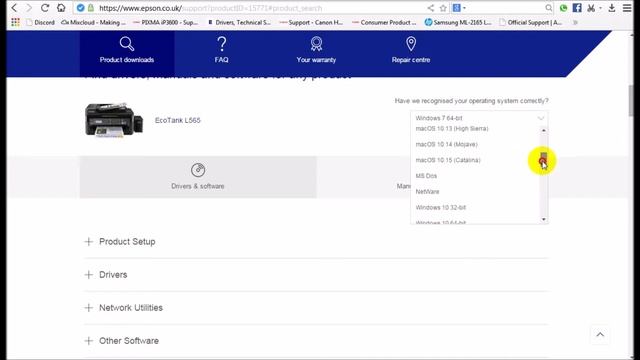Click the EcoTank L565 printer image
This screenshot has height=360, width=640.
pos(114,120)
